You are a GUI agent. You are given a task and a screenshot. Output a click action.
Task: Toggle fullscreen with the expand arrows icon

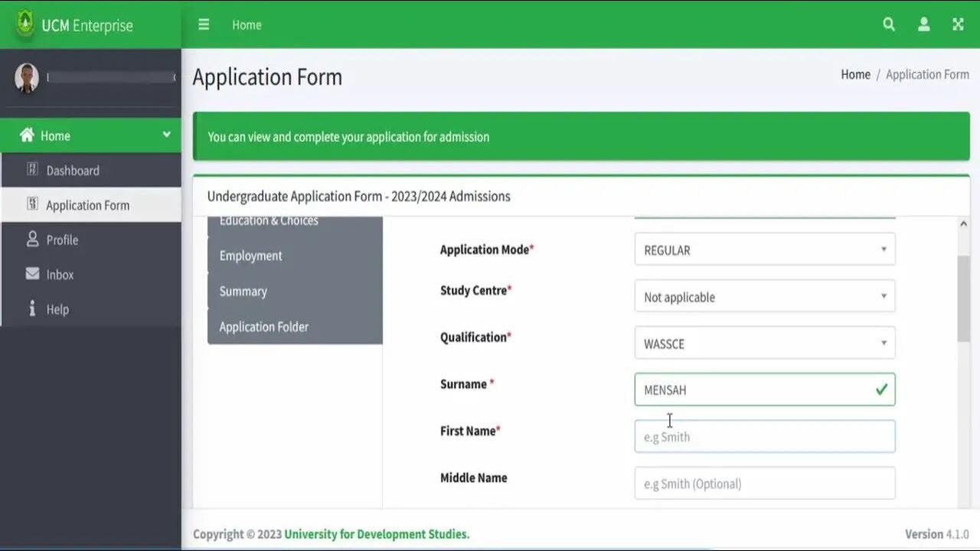coord(958,24)
